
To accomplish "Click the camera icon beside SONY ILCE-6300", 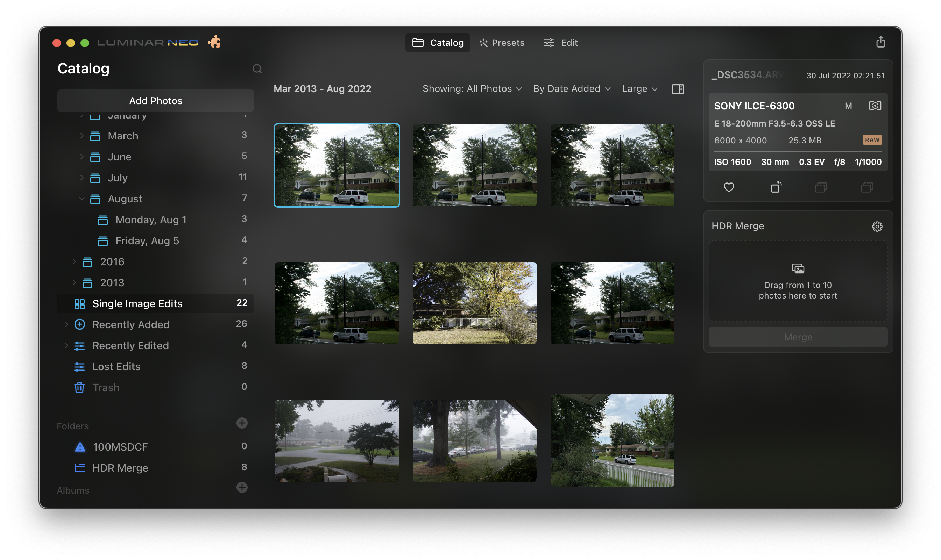I will pyautogui.click(x=875, y=106).
